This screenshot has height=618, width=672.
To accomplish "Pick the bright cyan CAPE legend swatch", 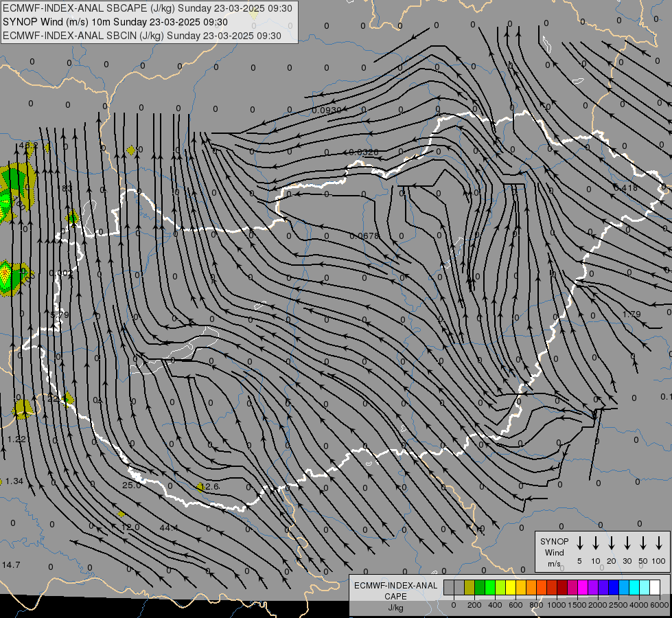I will (634, 587).
